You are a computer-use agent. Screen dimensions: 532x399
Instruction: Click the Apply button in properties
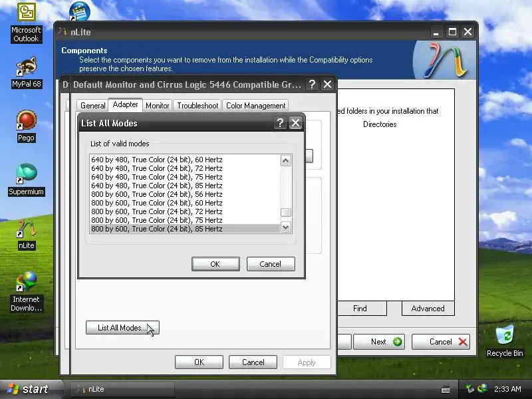tap(307, 362)
